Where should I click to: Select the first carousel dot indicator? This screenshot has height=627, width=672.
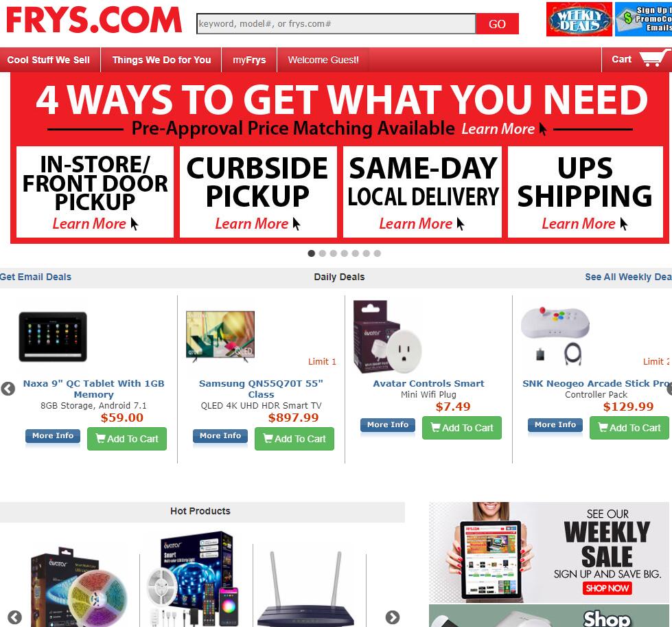312,253
